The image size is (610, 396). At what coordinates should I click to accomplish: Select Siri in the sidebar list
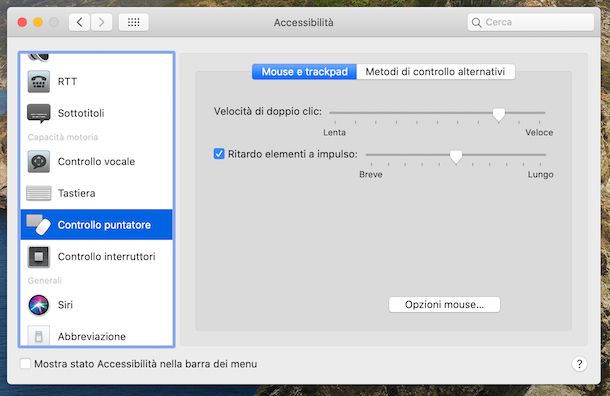[96, 305]
